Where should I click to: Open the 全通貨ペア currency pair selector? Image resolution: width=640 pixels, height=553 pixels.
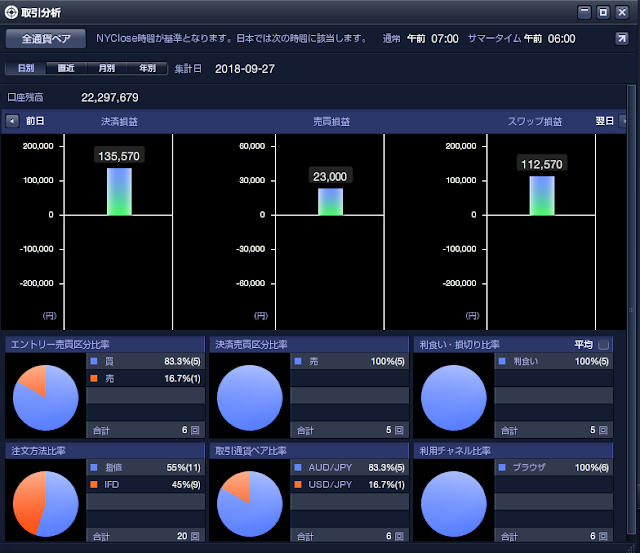[x=46, y=38]
